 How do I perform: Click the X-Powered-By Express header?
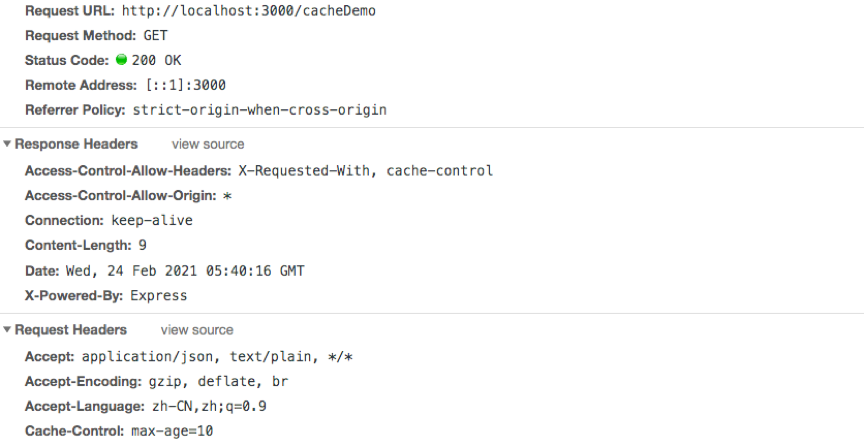[106, 295]
